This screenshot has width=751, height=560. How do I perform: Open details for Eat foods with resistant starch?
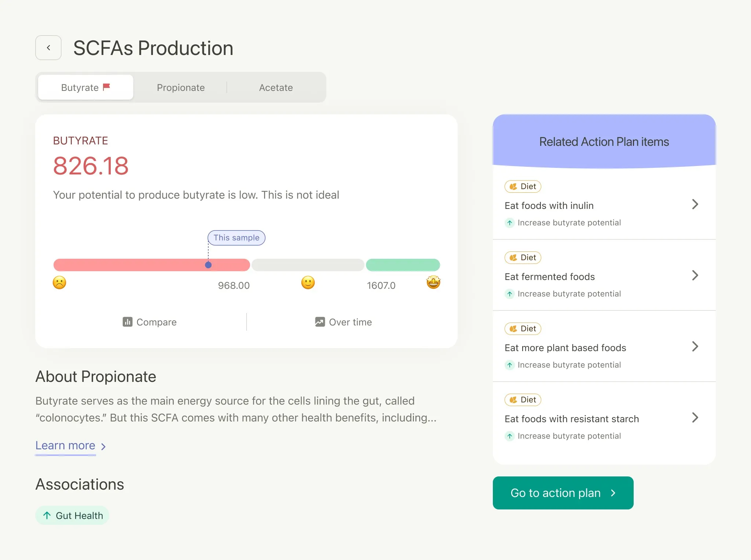point(695,417)
